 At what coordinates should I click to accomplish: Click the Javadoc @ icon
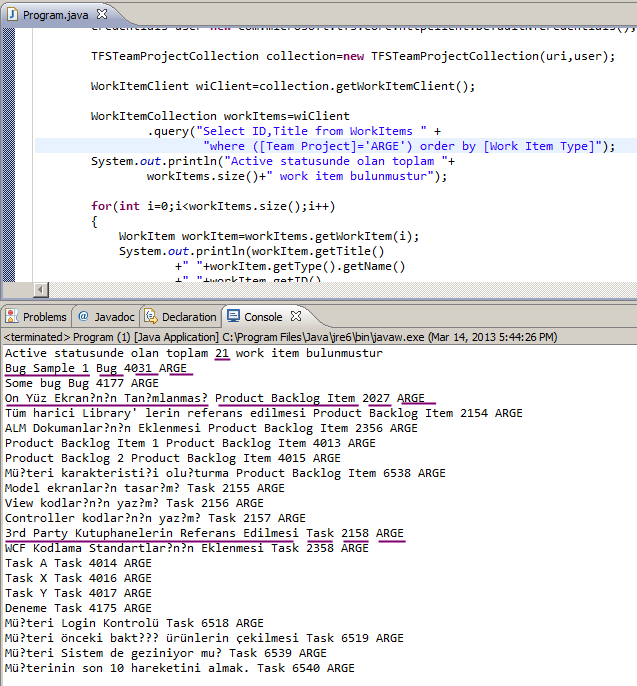(x=83, y=316)
